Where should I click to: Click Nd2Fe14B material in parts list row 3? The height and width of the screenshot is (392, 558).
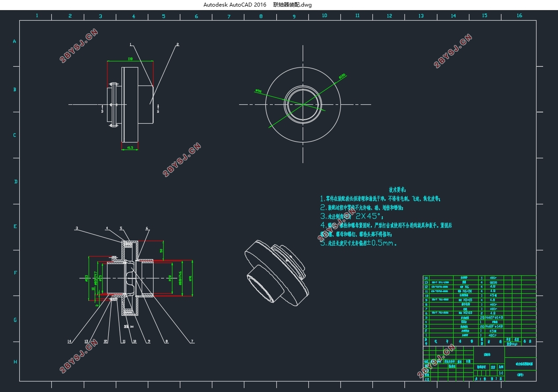coord(494,326)
